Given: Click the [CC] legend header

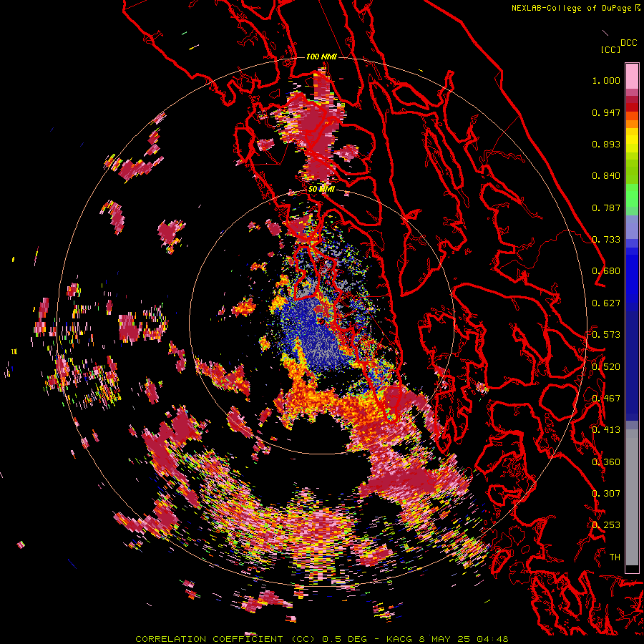Looking at the screenshot, I should pos(610,49).
